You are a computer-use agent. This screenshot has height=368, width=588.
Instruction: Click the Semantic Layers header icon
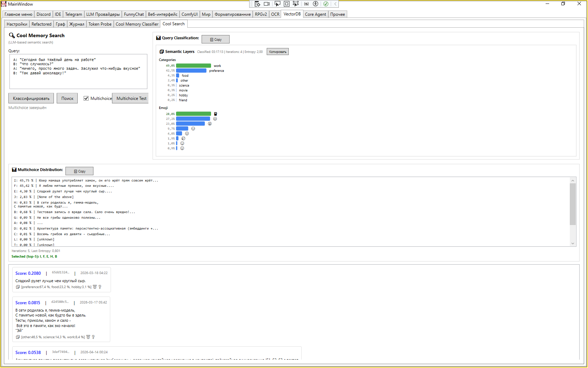click(161, 52)
